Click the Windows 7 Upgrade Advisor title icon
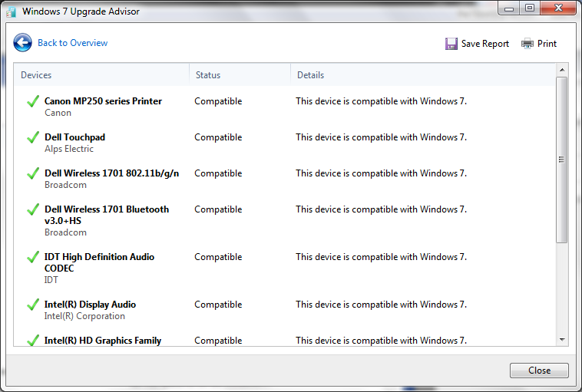Viewport: 582px width, 392px height. coord(12,12)
